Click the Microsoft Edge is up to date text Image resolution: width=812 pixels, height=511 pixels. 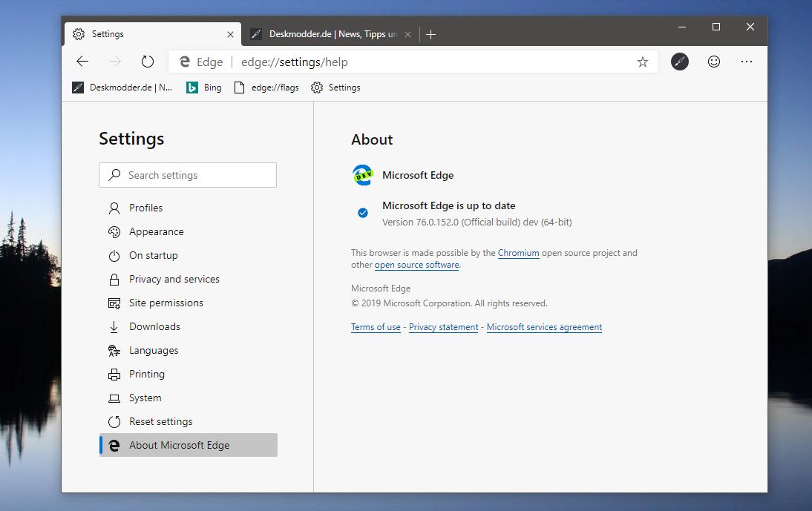[x=448, y=206]
